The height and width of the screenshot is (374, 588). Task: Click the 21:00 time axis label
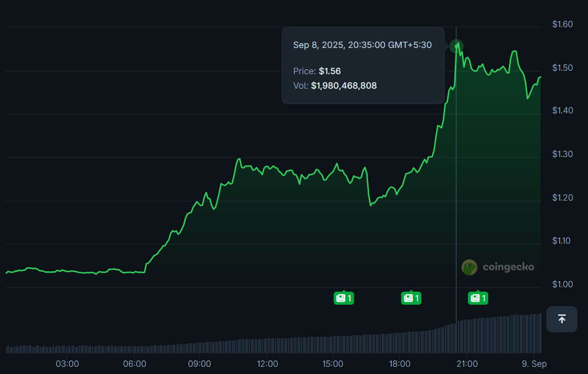467,364
